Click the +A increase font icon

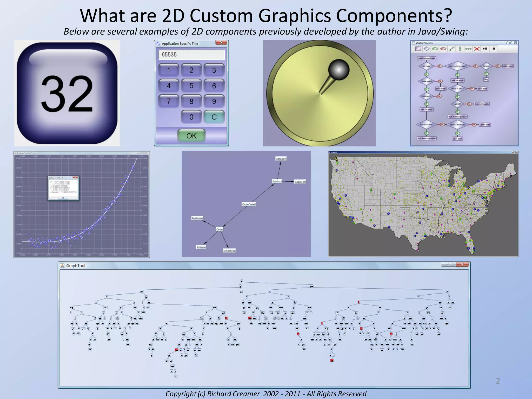point(485,49)
